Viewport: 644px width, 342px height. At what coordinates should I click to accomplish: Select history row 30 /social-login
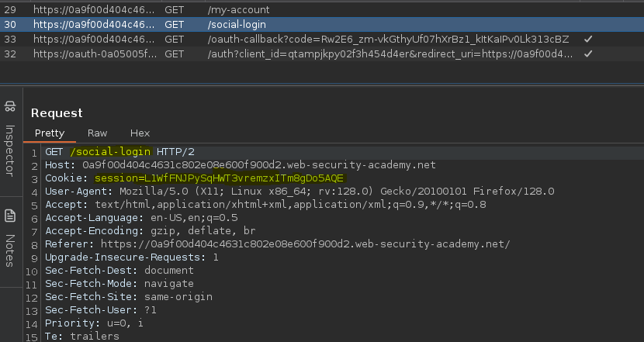pos(322,24)
